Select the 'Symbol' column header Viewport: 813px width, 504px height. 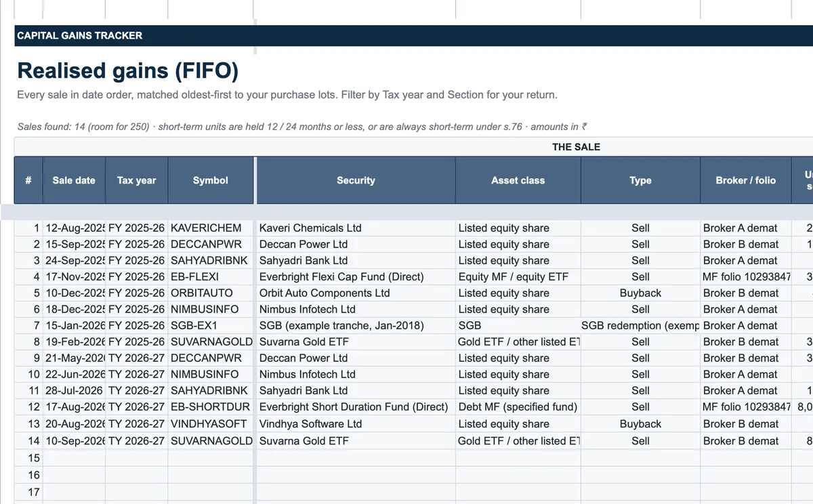pyautogui.click(x=211, y=180)
